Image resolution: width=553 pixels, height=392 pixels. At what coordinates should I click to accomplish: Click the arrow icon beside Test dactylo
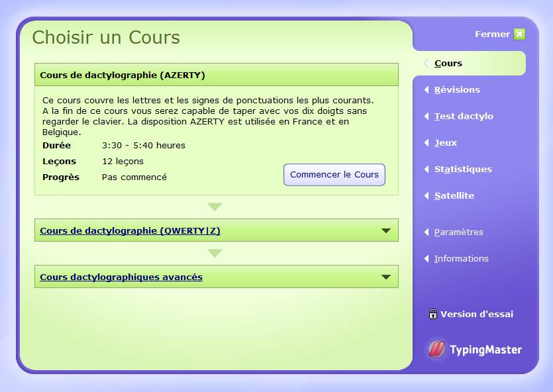click(x=427, y=116)
